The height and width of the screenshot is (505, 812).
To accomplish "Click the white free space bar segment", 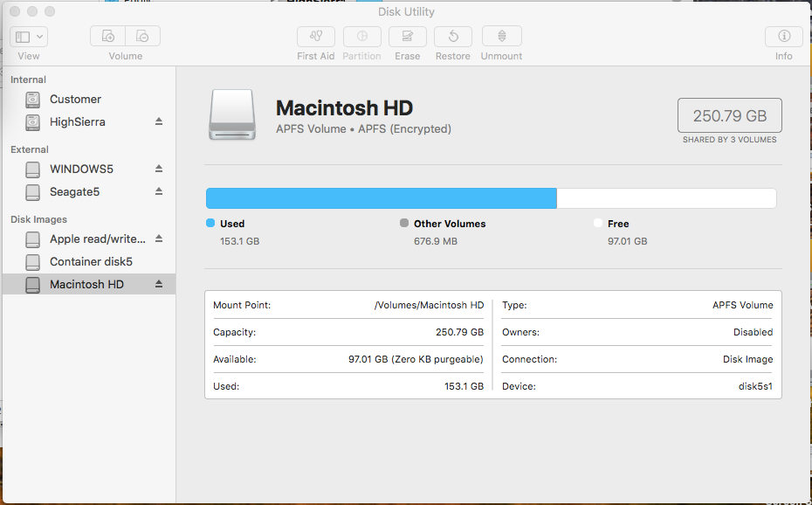I will (x=666, y=198).
